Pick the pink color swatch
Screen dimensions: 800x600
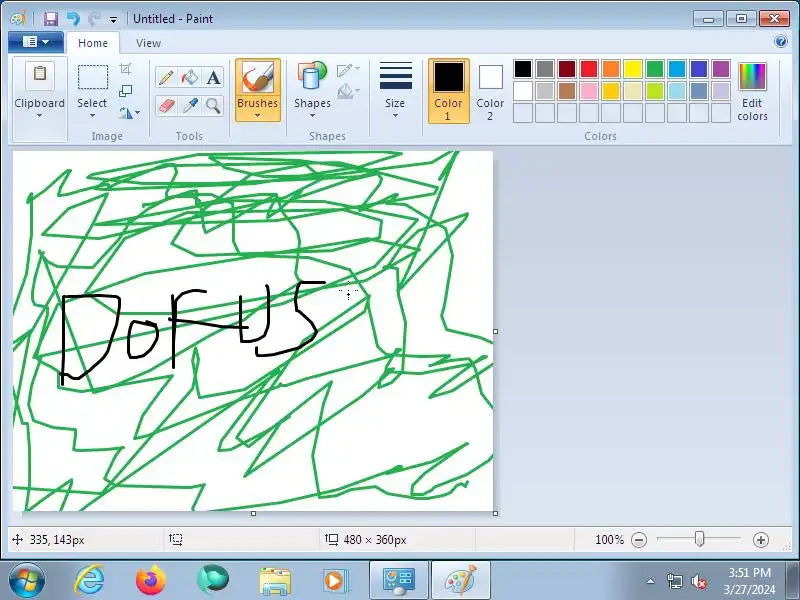click(x=589, y=91)
